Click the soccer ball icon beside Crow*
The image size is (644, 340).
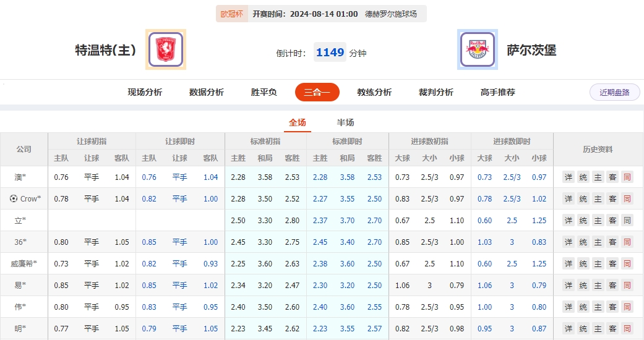pos(14,198)
